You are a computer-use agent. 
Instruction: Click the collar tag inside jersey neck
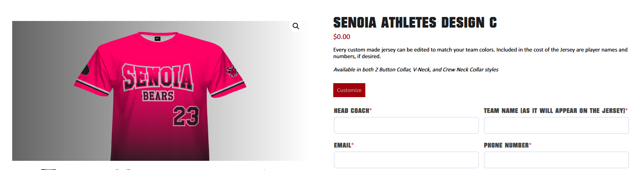pyautogui.click(x=157, y=39)
